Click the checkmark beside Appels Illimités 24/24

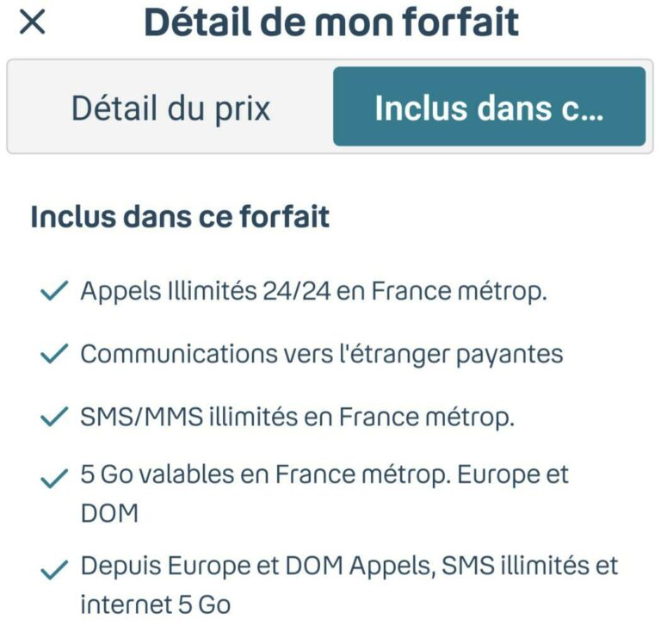(x=54, y=292)
